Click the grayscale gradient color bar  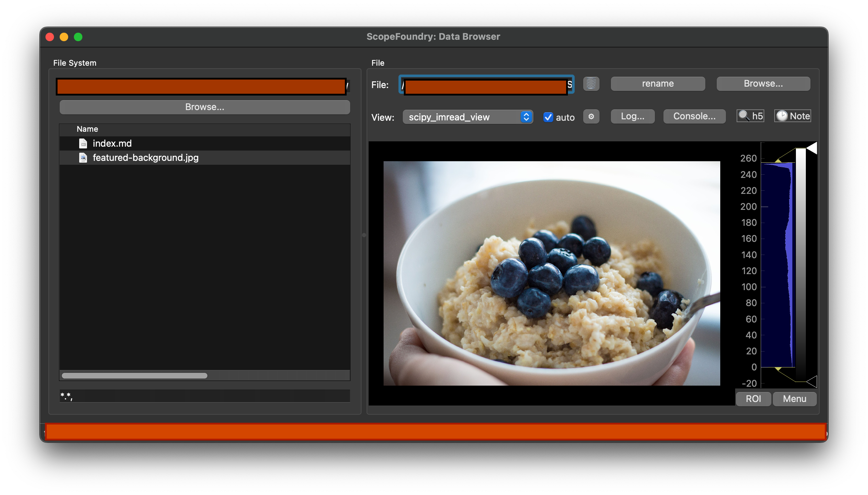coord(801,265)
